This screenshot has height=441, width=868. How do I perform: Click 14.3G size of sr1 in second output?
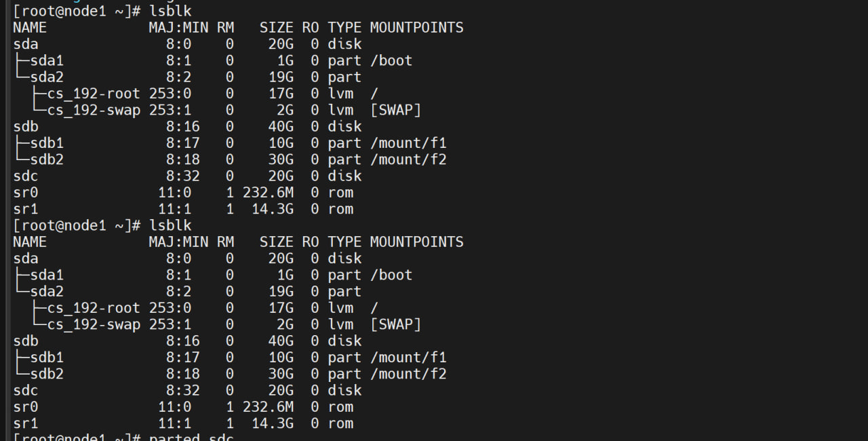(273, 423)
